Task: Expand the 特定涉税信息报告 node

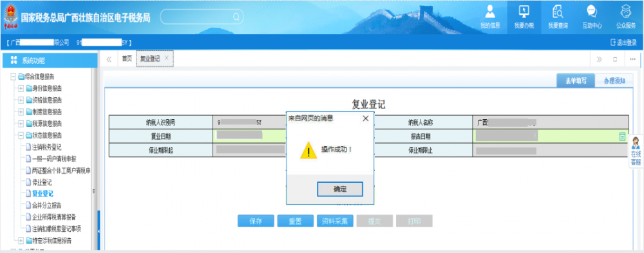Action: coord(21,240)
